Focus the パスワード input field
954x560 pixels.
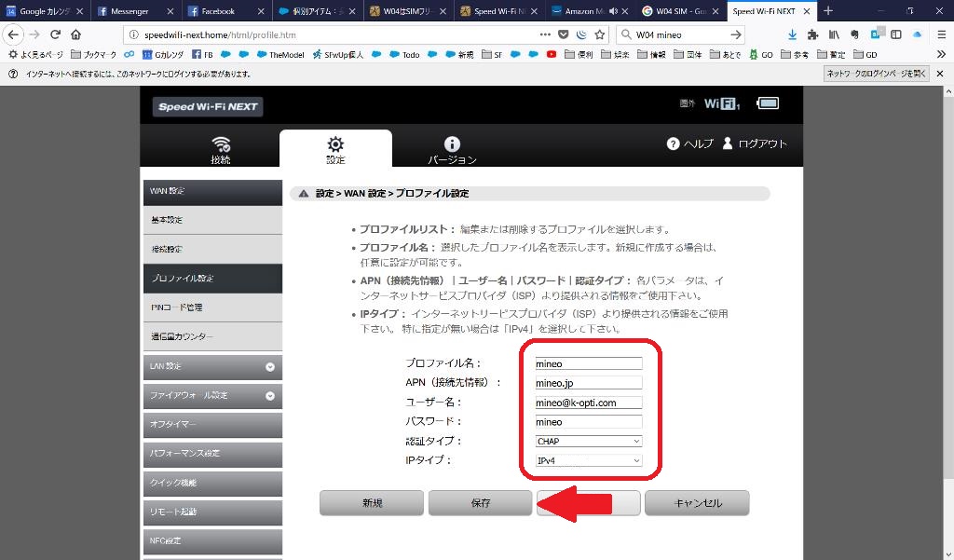click(589, 422)
